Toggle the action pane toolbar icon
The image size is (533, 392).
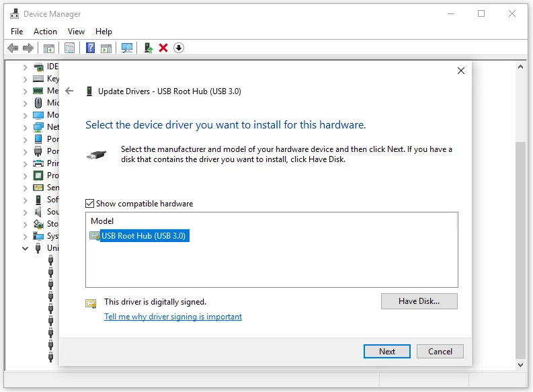106,48
